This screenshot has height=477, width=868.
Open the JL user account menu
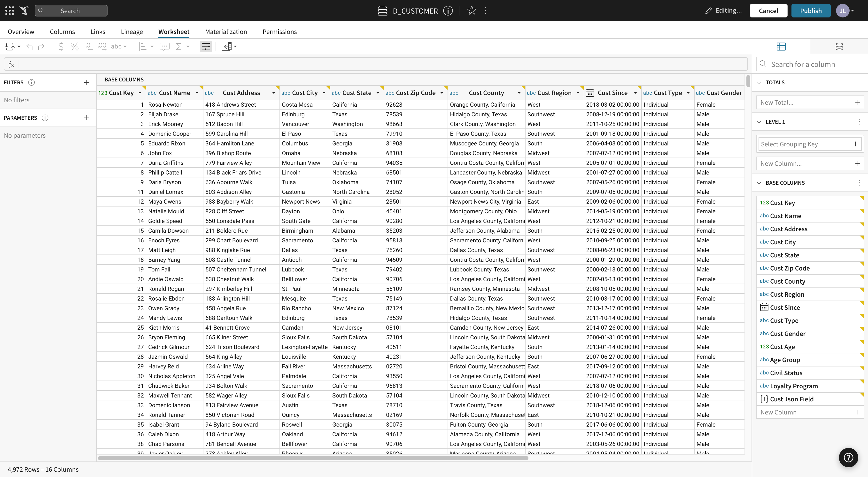(x=845, y=10)
